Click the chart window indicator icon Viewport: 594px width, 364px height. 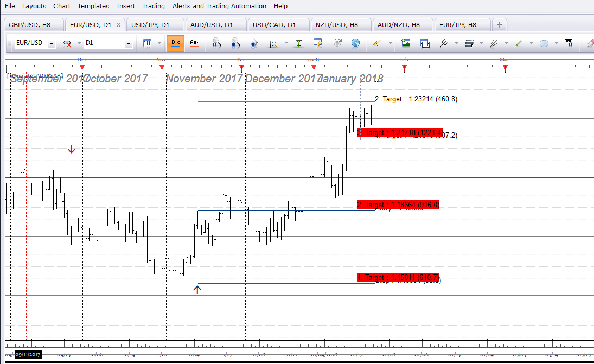[425, 43]
